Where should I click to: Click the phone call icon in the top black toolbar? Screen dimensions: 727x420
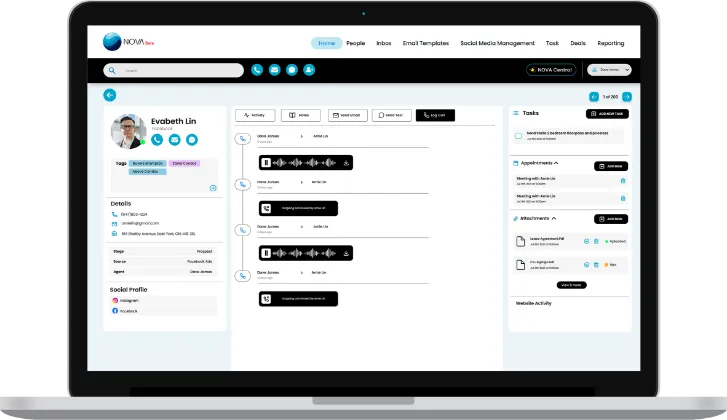pyautogui.click(x=257, y=70)
